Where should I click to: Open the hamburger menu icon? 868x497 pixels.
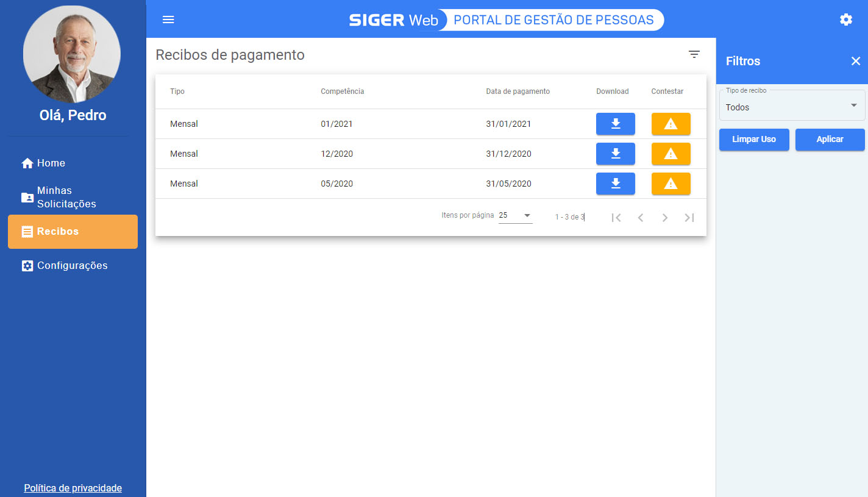point(168,20)
